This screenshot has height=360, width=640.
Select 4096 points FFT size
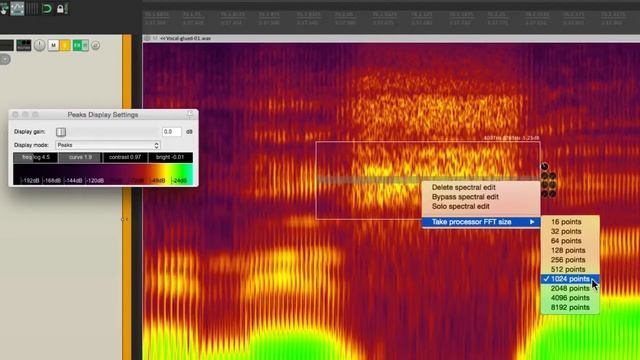coord(570,298)
